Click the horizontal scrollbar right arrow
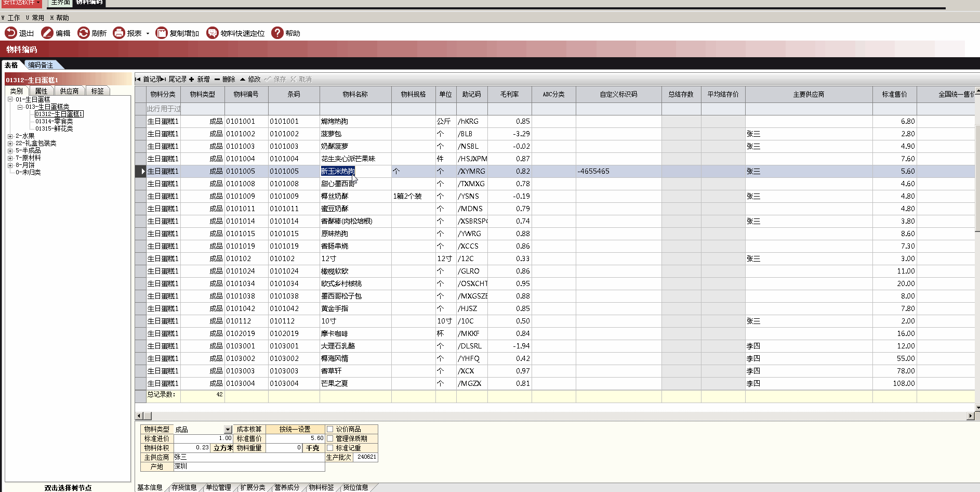 pos(970,416)
